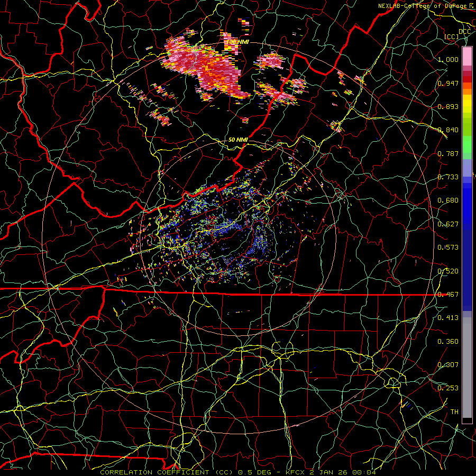Click the NEXLAB-College of DuPage label
Screen dimensions: 476x476
pyautogui.click(x=424, y=6)
